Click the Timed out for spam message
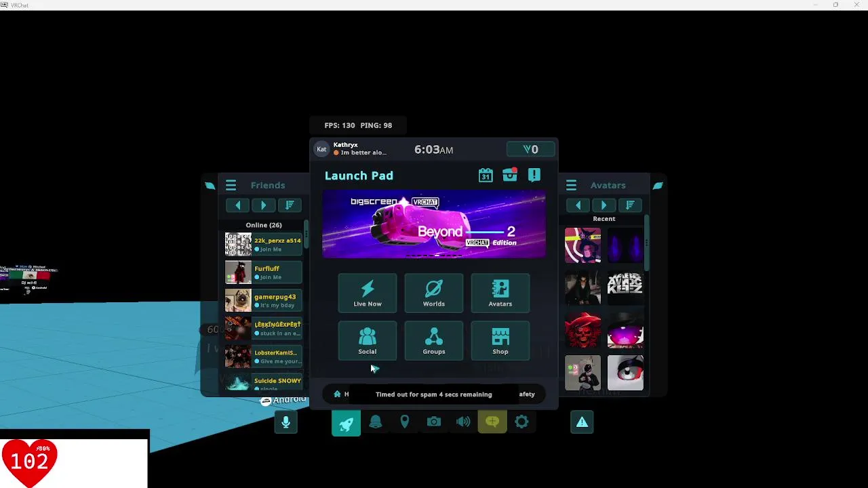This screenshot has height=488, width=868. [x=434, y=394]
